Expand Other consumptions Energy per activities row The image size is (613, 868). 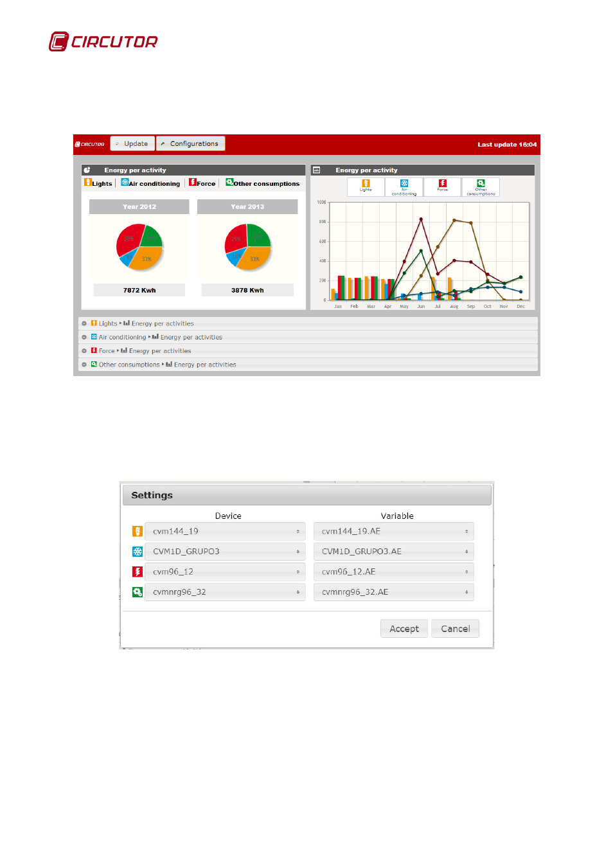pos(84,365)
